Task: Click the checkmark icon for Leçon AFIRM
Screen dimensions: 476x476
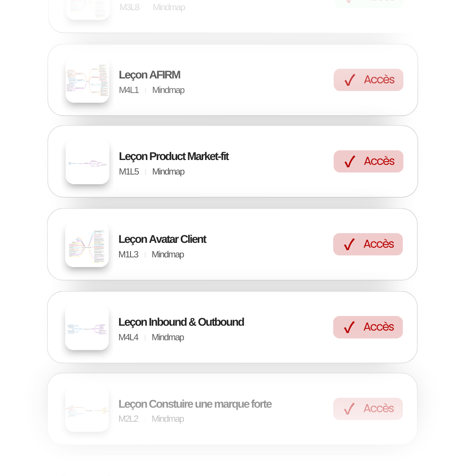Action: click(x=350, y=80)
